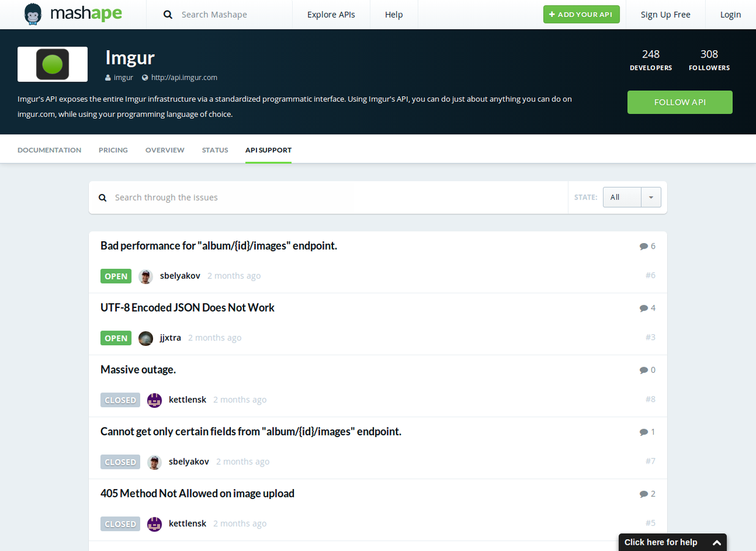
Task: Click the Login link
Action: pos(730,15)
